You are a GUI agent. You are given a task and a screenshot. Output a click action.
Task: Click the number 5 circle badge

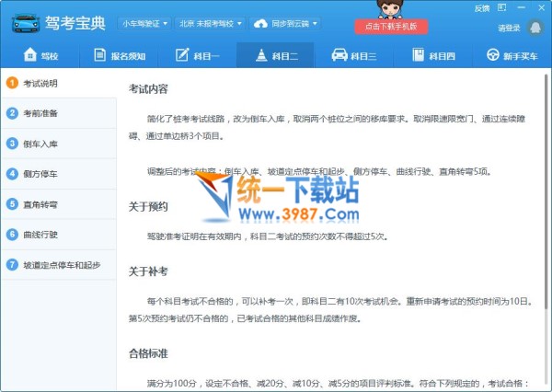point(12,204)
